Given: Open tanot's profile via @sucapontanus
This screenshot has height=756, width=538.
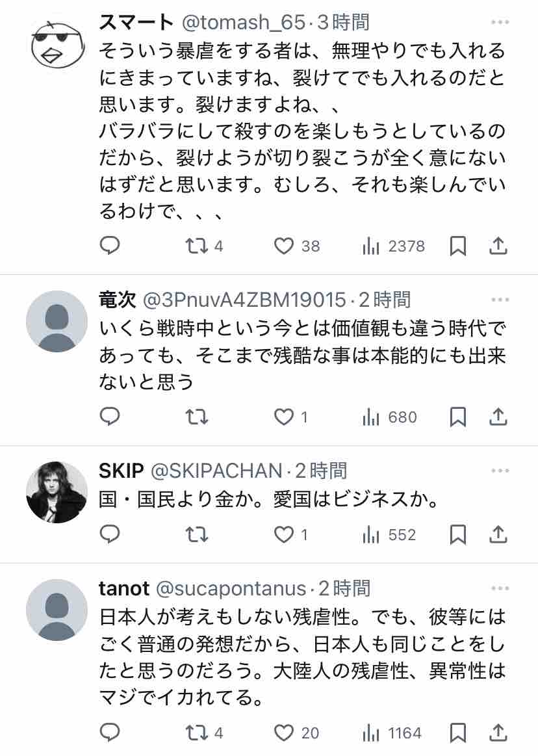Looking at the screenshot, I should tap(231, 588).
